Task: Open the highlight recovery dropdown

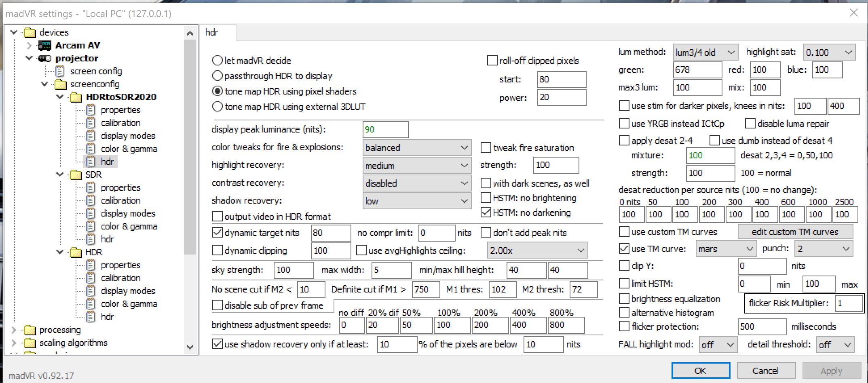Action: [417, 166]
